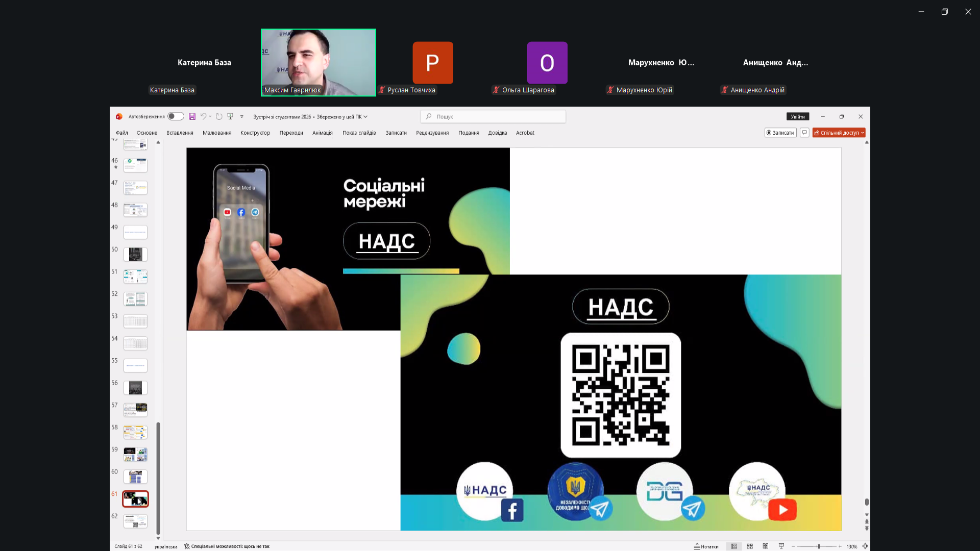
Task: Click the search magnifier icon in Пошук box
Action: [x=429, y=116]
